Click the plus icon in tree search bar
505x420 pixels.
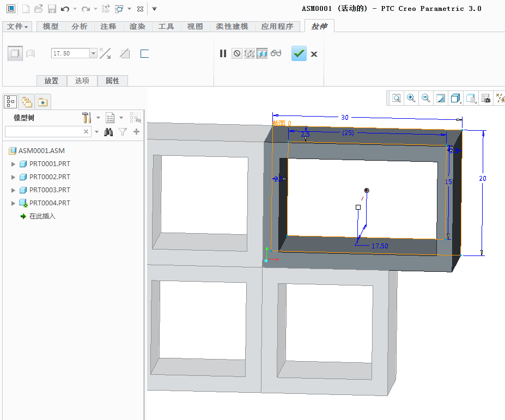pyautogui.click(x=137, y=131)
